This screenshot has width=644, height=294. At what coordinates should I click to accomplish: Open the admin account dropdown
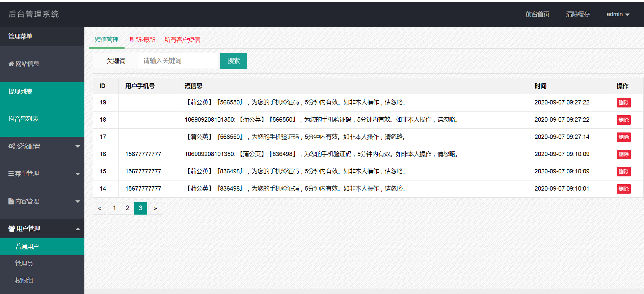[618, 14]
